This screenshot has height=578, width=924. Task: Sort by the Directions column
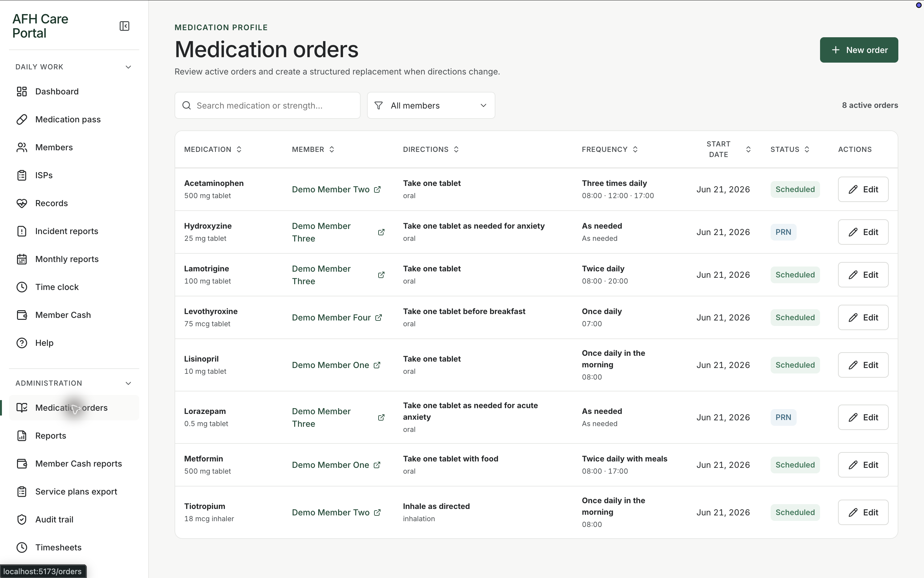click(431, 149)
